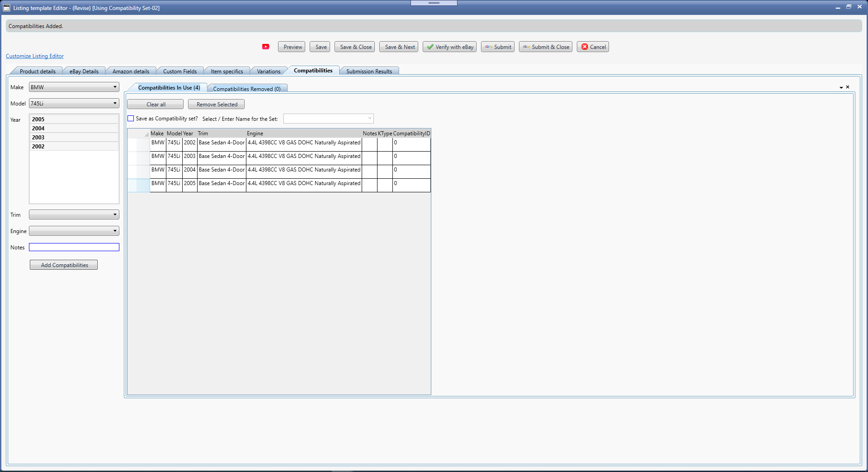Click the 2003 year cell in the grid
The image size is (868, 472).
click(190, 158)
